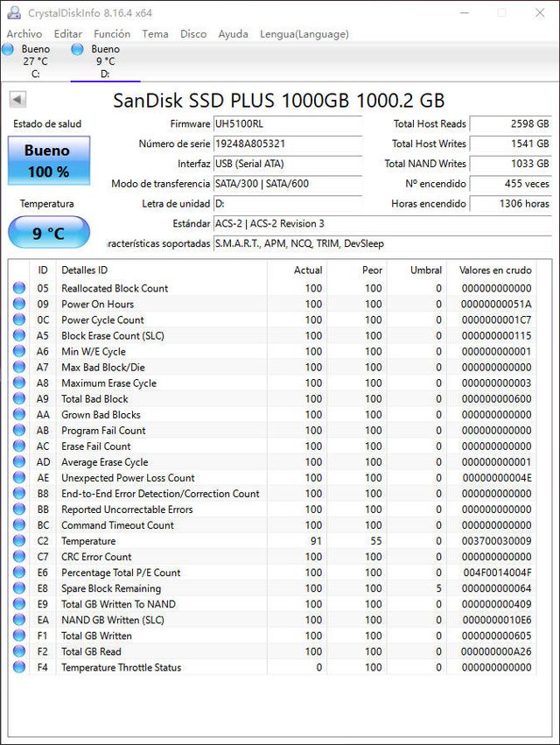Screen dimensions: 560x745
Task: Click status orb beside Temperature attribute row
Action: 19,541
